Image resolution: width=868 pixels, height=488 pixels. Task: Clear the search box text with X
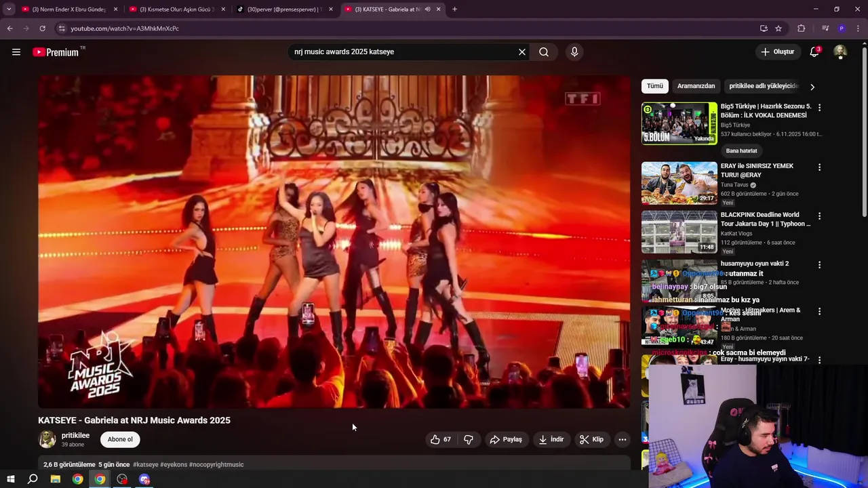point(522,52)
